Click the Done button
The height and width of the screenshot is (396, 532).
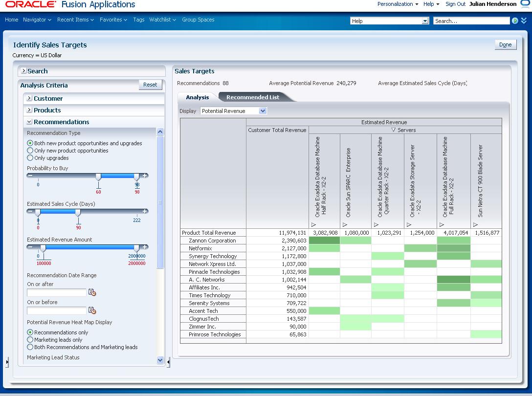pos(506,44)
